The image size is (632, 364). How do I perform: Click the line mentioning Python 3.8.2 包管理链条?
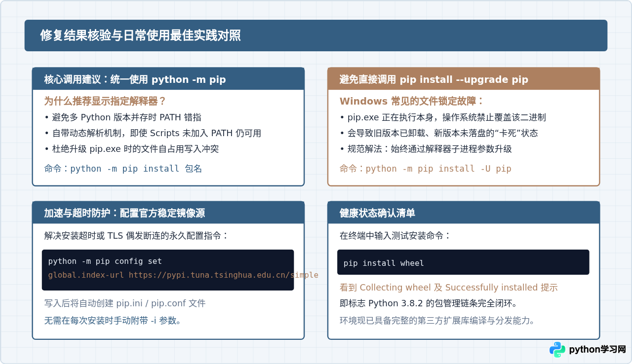point(429,303)
